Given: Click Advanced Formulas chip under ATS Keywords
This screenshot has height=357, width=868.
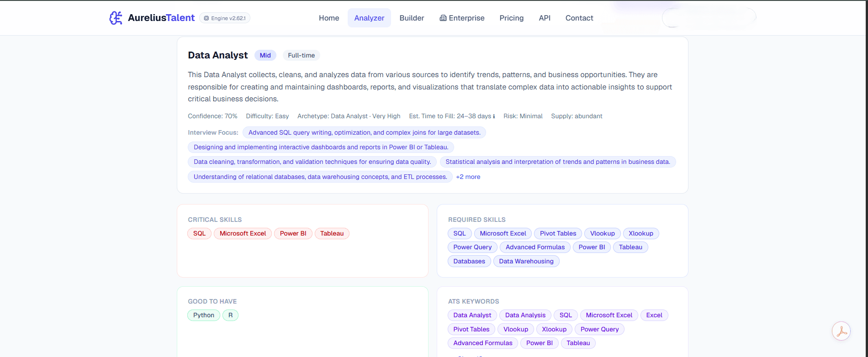Looking at the screenshot, I should click(483, 343).
